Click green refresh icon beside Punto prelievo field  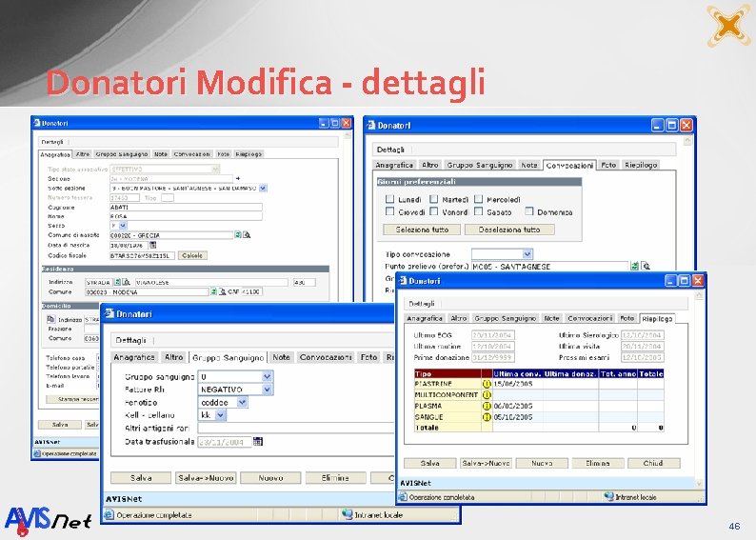(634, 266)
